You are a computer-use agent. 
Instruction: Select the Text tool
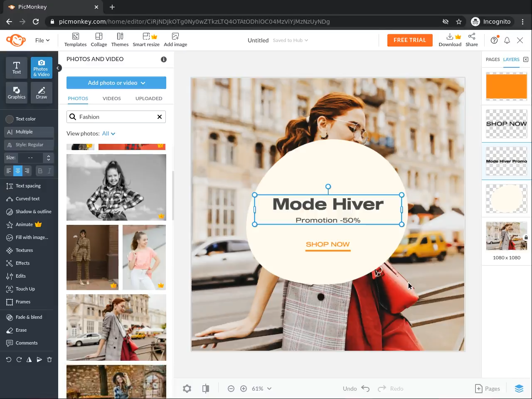[x=17, y=67]
